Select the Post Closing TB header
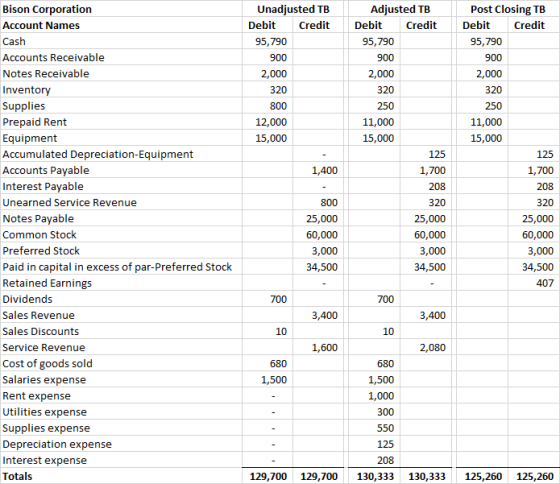The height and width of the screenshot is (484, 560). click(x=508, y=9)
